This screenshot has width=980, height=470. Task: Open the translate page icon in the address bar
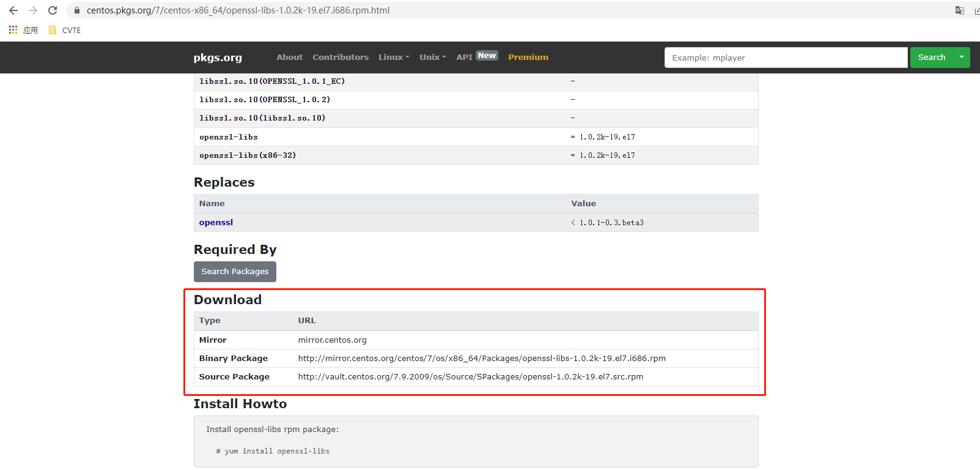click(960, 10)
